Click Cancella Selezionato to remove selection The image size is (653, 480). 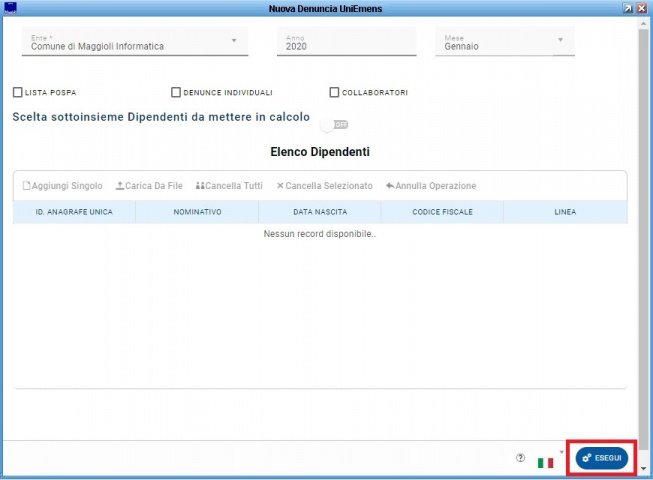324,186
